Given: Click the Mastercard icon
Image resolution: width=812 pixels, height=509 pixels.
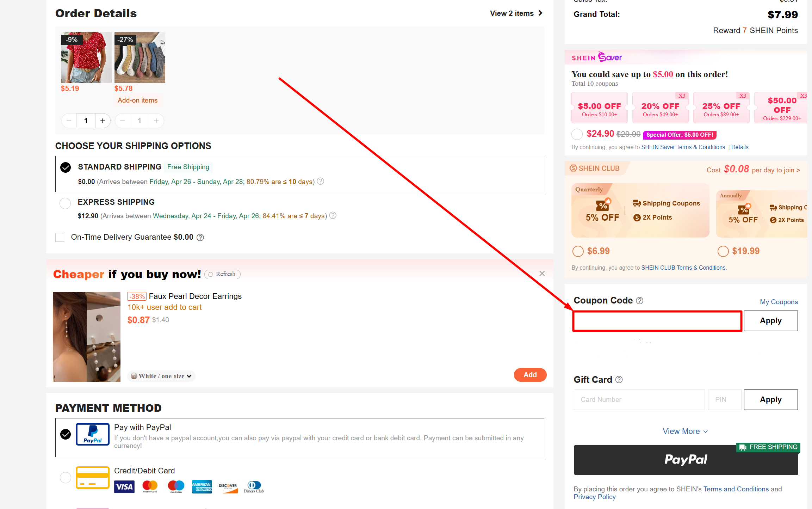Looking at the screenshot, I should [x=150, y=487].
